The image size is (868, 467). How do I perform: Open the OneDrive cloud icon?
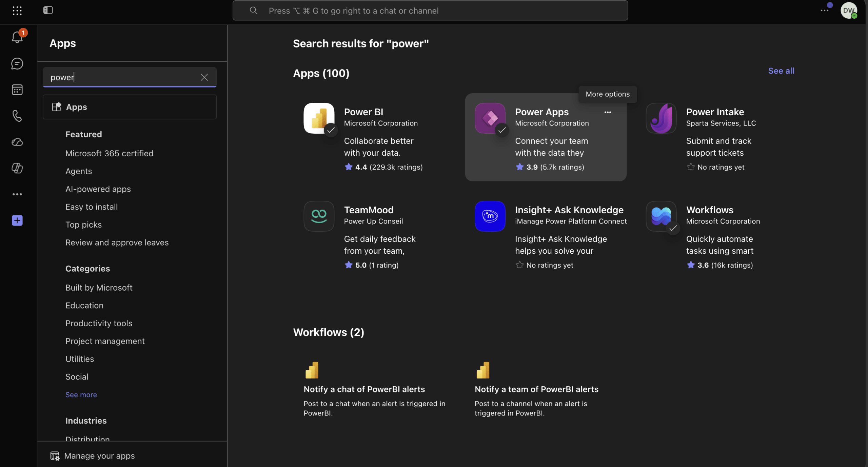coord(17,142)
